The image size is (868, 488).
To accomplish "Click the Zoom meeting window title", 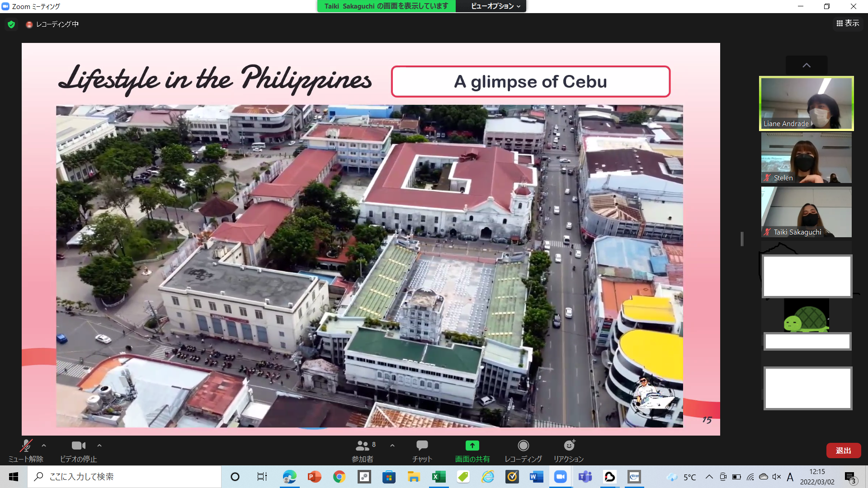I will coord(36,6).
